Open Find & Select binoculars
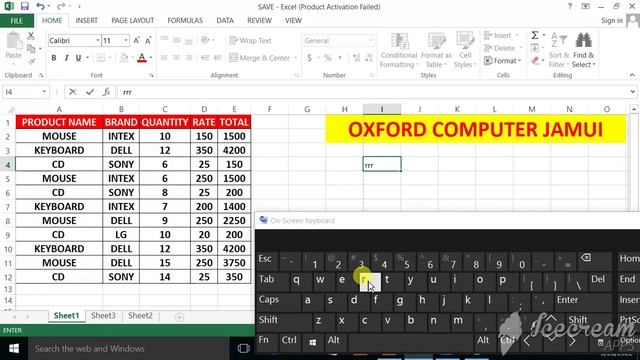 (x=584, y=50)
